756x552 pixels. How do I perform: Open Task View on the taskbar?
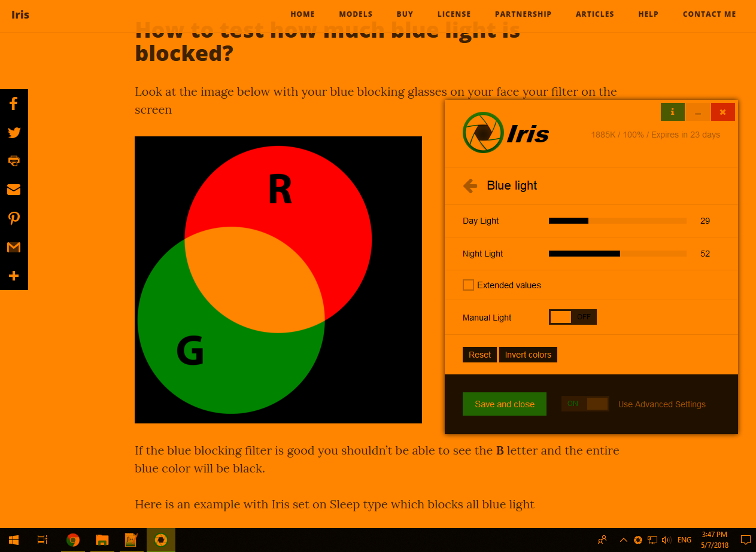coord(42,540)
